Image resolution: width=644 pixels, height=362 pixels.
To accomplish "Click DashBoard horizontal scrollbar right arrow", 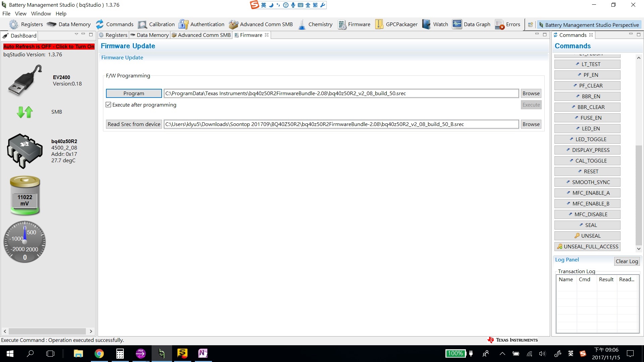I will [91, 331].
